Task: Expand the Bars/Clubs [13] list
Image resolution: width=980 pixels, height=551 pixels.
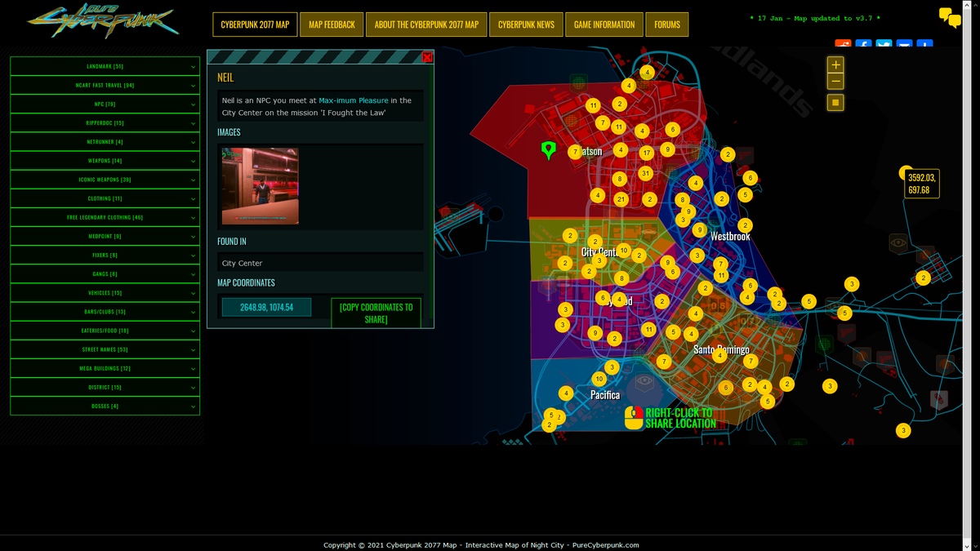Action: (105, 312)
